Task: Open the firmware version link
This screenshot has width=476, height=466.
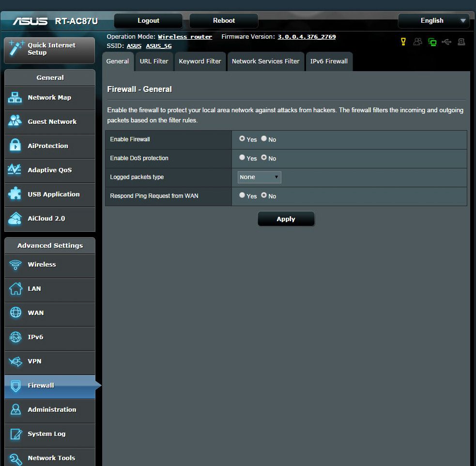Action: (306, 37)
